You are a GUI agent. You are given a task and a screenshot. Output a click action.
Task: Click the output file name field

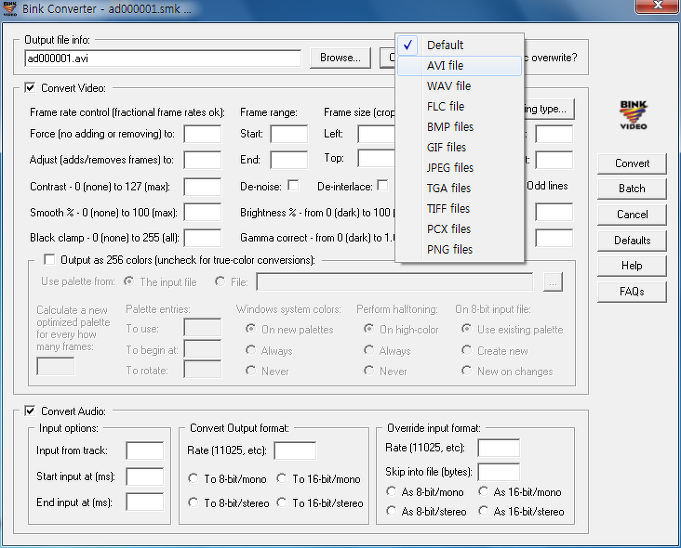163,58
